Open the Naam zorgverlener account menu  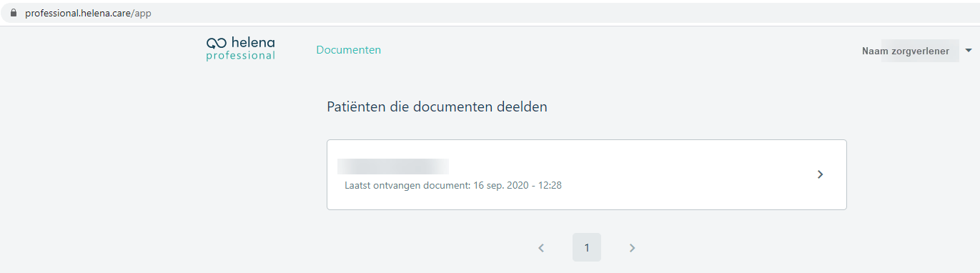(x=906, y=51)
